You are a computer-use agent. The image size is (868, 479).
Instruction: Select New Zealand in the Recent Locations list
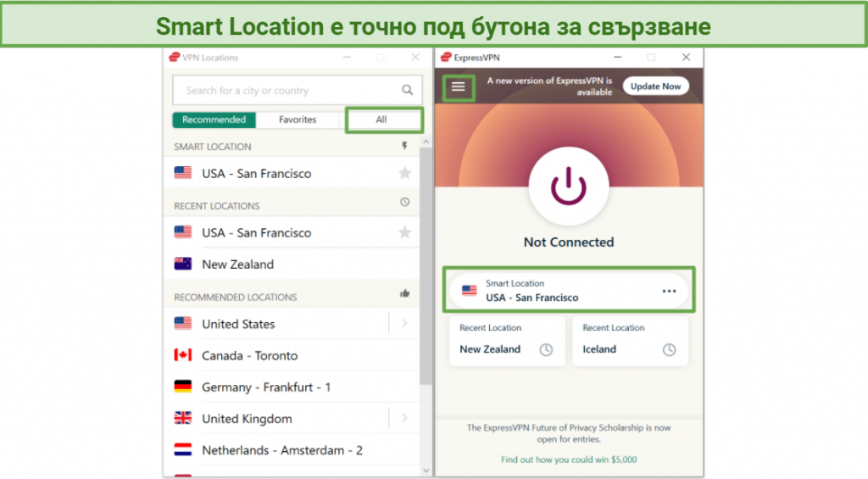pos(292,264)
